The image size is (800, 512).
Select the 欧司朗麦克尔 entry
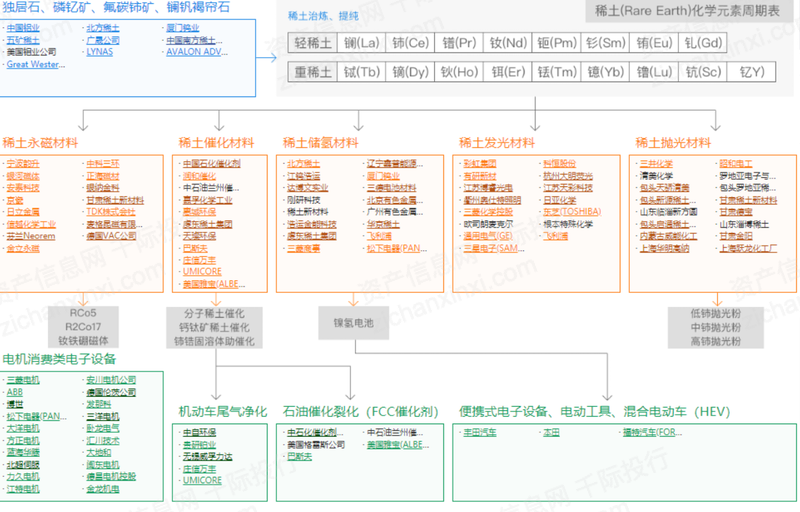488,224
